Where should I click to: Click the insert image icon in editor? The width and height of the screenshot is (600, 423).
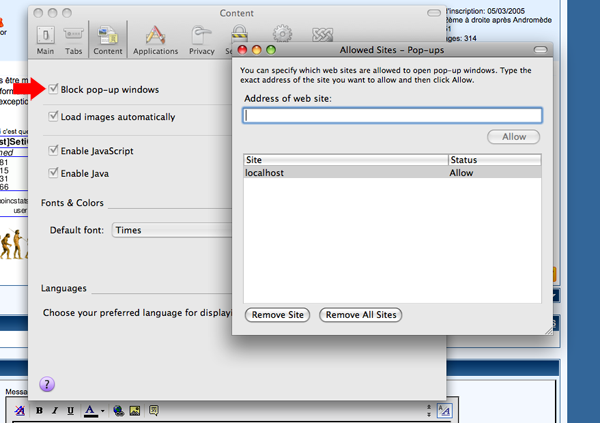click(134, 410)
